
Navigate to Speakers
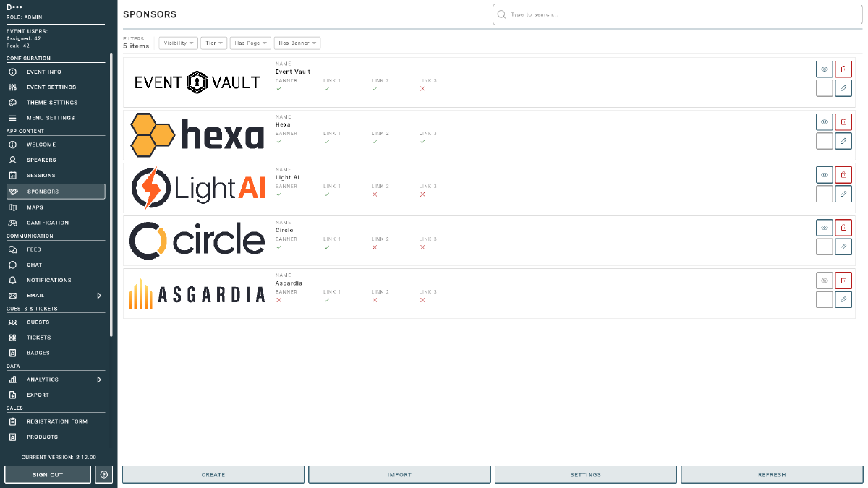point(56,160)
